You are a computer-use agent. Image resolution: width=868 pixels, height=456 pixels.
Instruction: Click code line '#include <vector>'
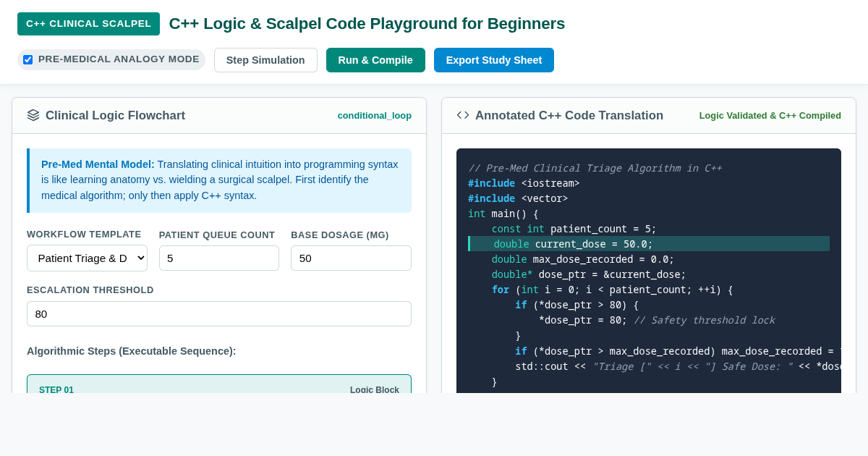tap(518, 198)
